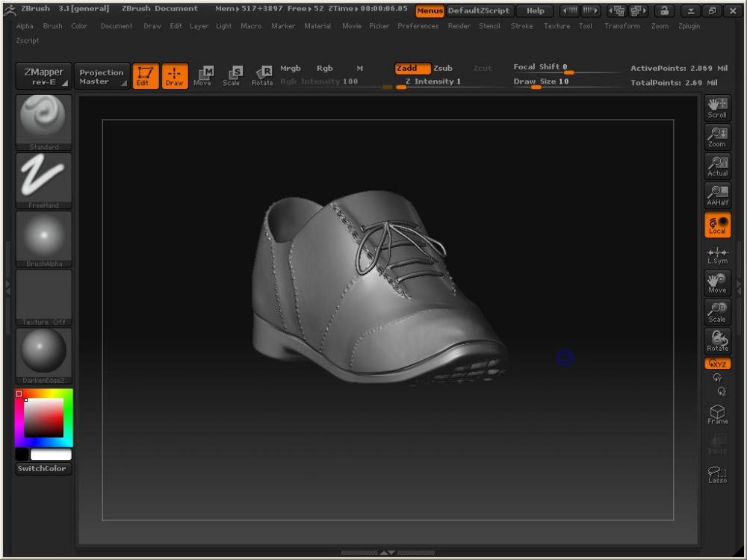Click the DefaultZScript button

[x=479, y=11]
